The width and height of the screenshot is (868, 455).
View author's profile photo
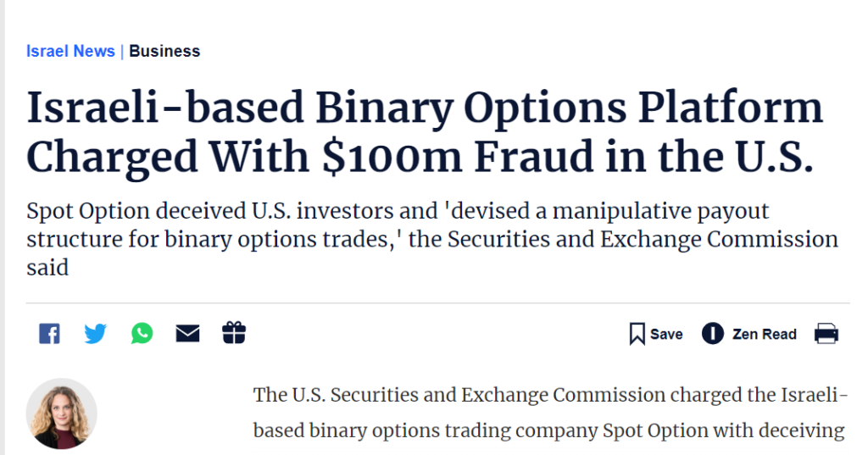point(61,413)
